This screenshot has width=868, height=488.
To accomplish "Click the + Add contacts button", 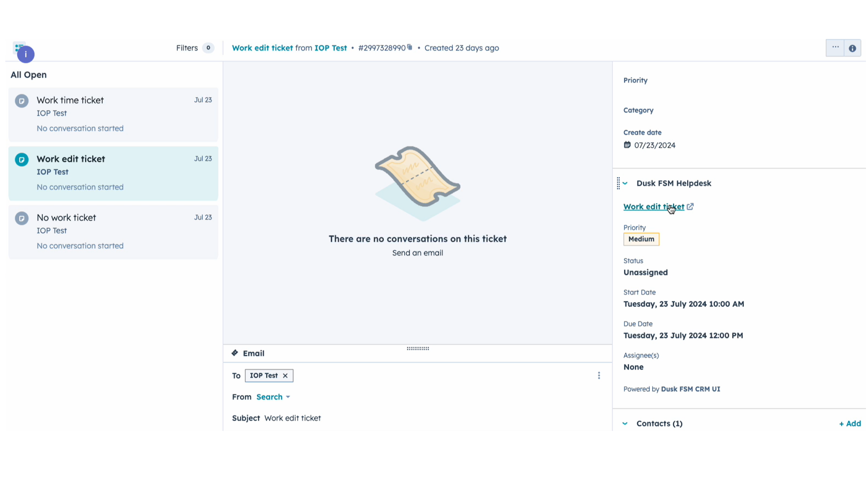I will (x=850, y=424).
